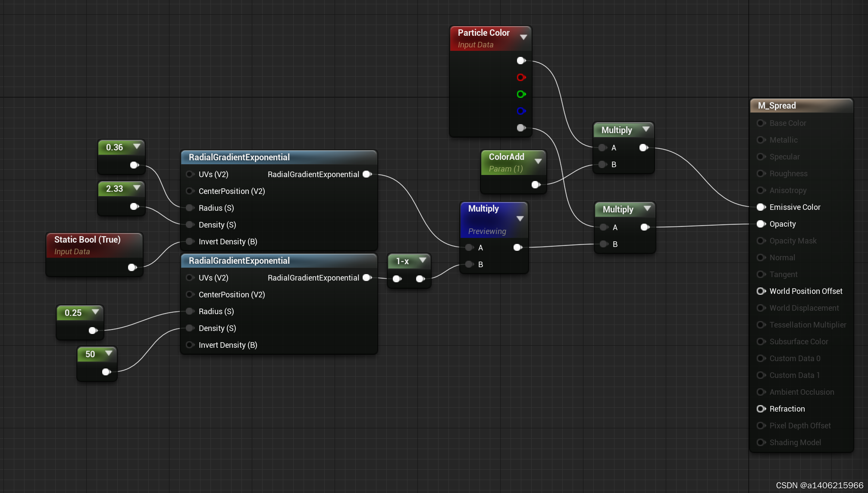This screenshot has width=868, height=493.
Task: Click Invert Density pin on lower RadialGradientExponential
Action: click(x=190, y=345)
